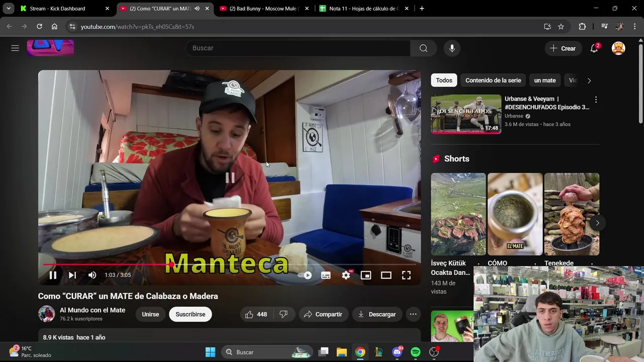Click the video title text
The width and height of the screenshot is (644, 362).
point(128,296)
